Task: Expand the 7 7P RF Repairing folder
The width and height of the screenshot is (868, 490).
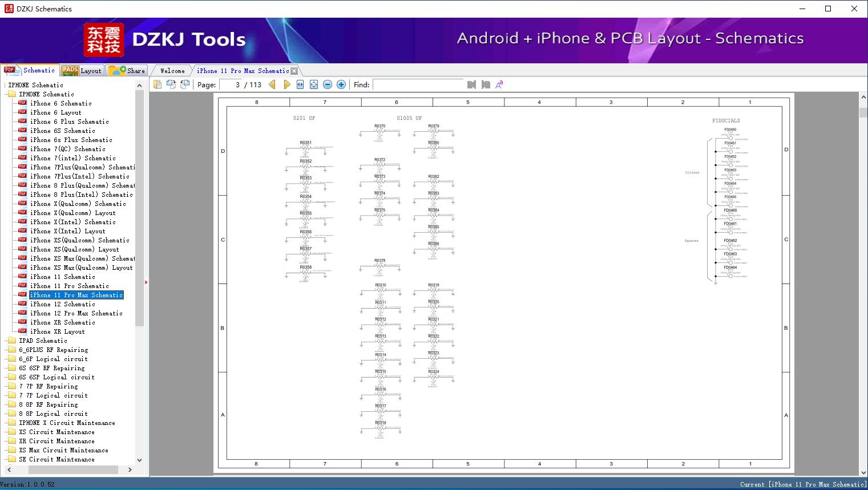Action: (49, 386)
